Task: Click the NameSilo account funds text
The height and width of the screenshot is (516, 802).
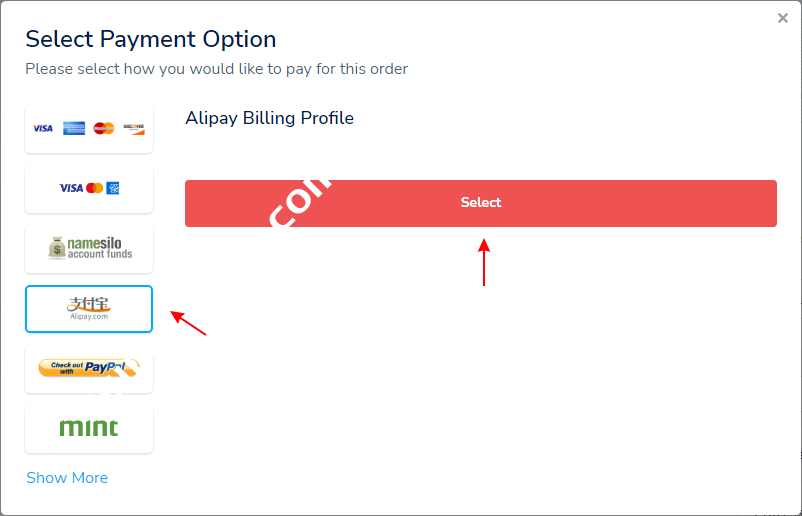Action: tap(100, 249)
